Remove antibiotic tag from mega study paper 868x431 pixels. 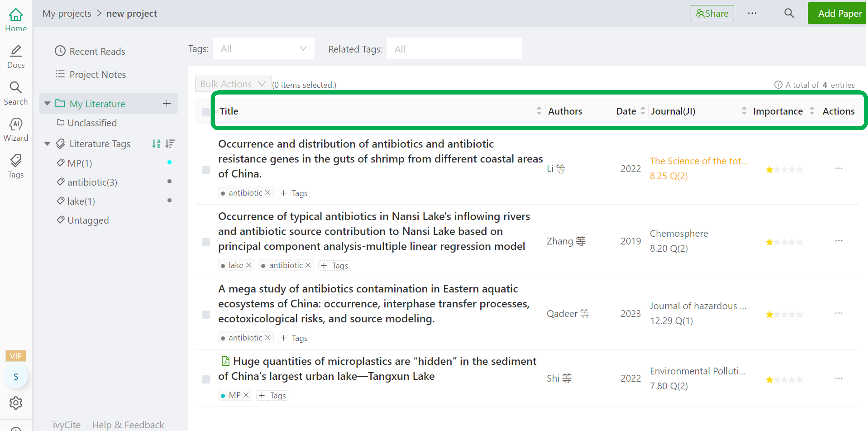coord(268,338)
